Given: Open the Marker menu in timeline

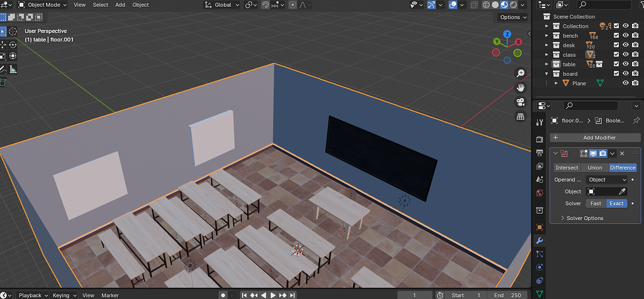Looking at the screenshot, I should pos(110,295).
